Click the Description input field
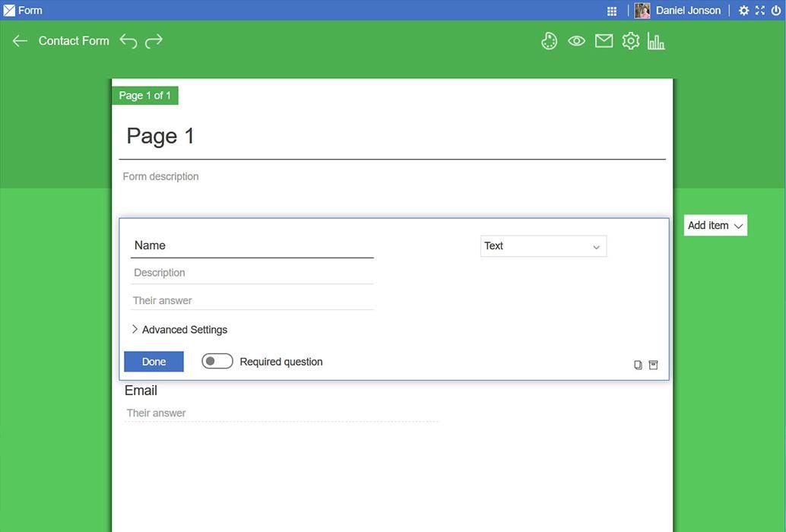Image resolution: width=786 pixels, height=532 pixels. click(x=252, y=273)
